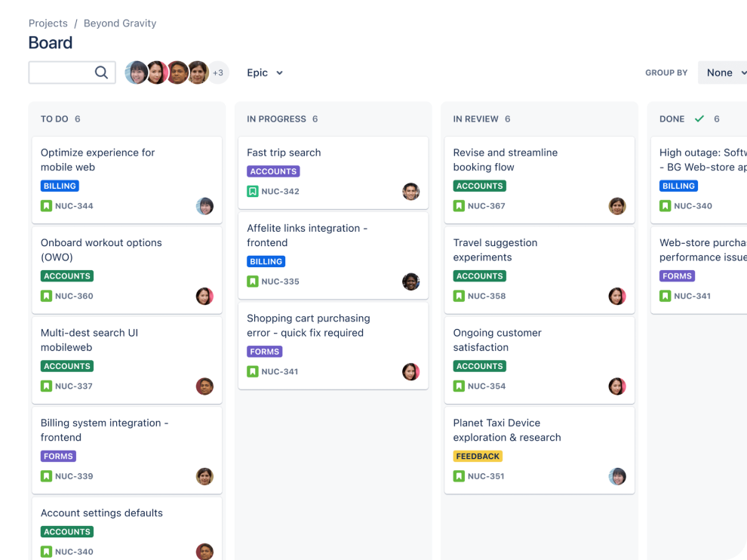Click the green checkmark in Done column header
The width and height of the screenshot is (747, 560).
(x=699, y=119)
